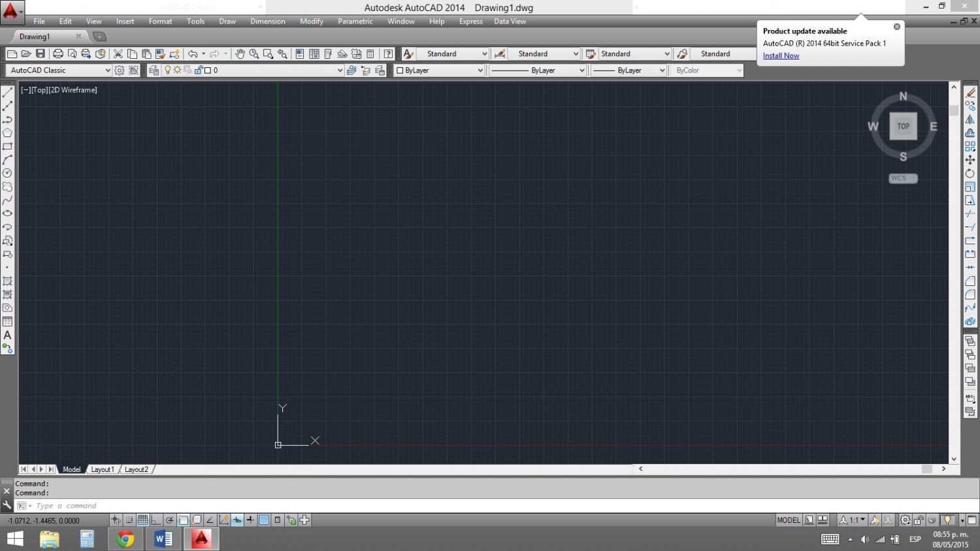Toggle Dynamic Input in status bar
The image size is (980, 551).
pyautogui.click(x=237, y=520)
